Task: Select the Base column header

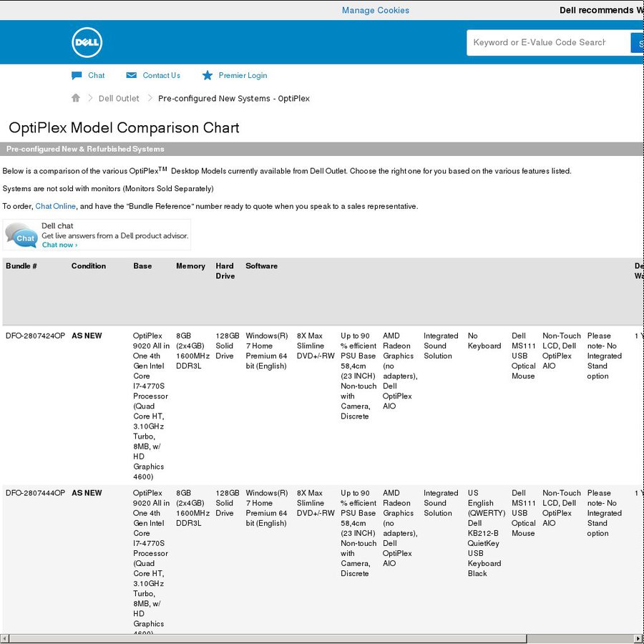Action: [142, 266]
